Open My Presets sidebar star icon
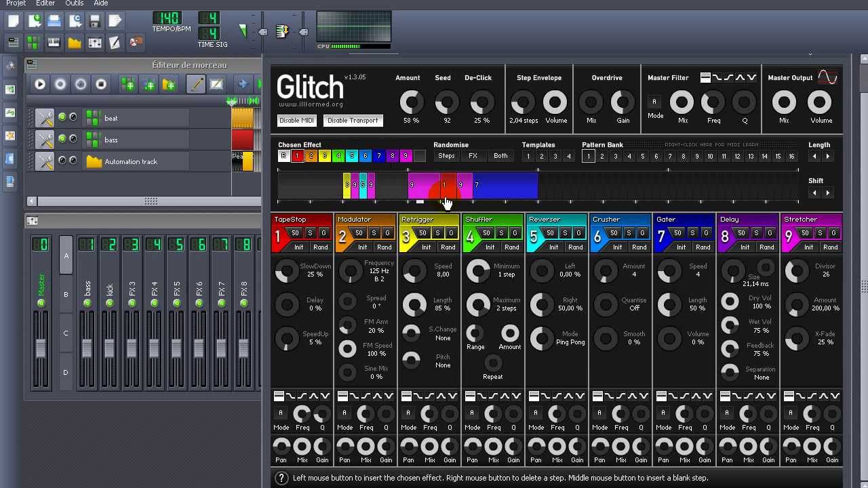 tap(10, 136)
